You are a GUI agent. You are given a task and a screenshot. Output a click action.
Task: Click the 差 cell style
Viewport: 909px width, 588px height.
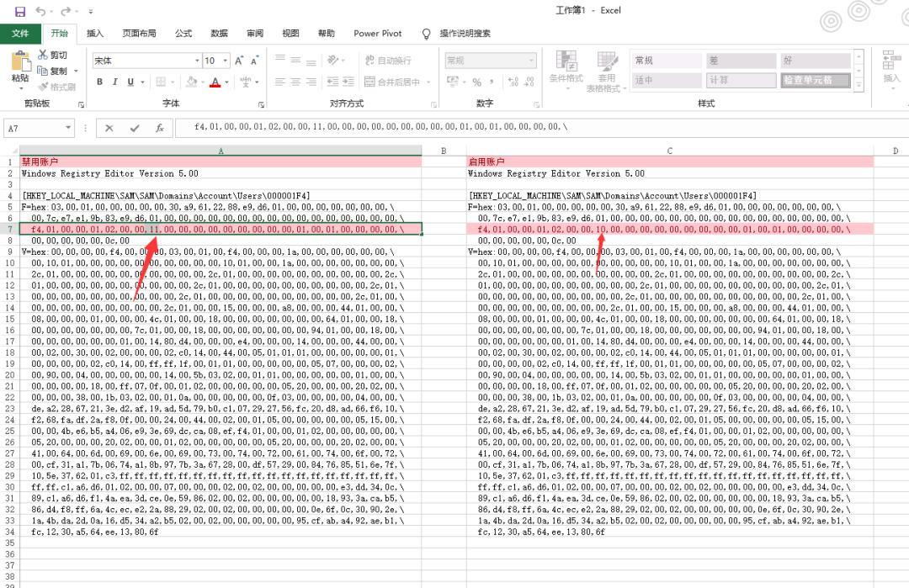pyautogui.click(x=739, y=60)
